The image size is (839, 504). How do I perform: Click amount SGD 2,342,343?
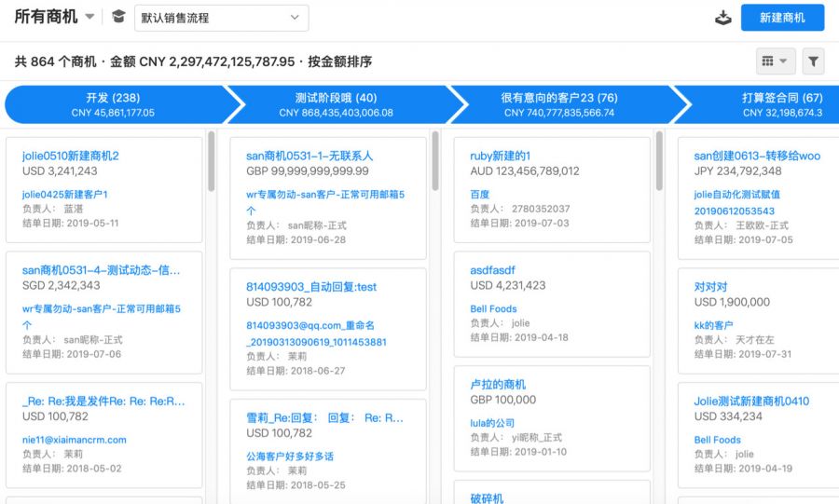61,285
